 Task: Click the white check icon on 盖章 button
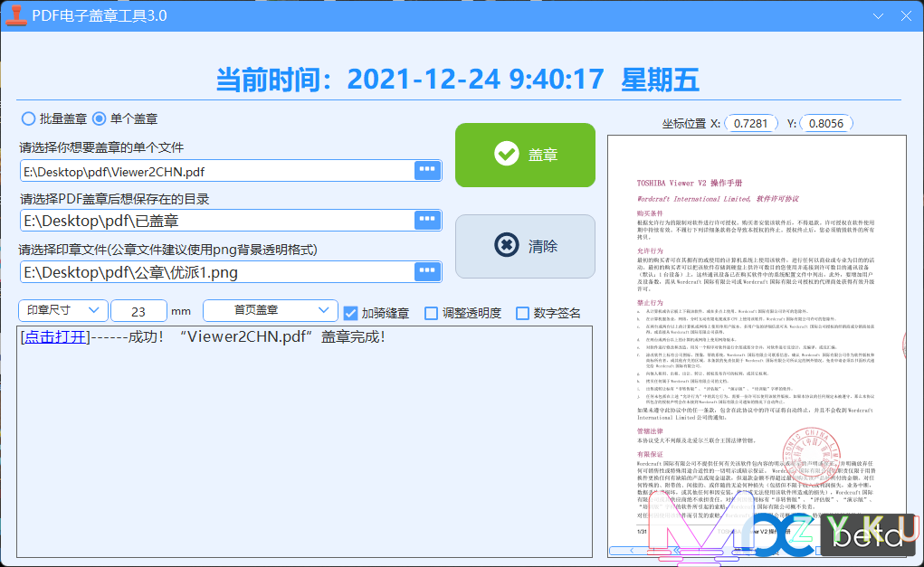[506, 155]
